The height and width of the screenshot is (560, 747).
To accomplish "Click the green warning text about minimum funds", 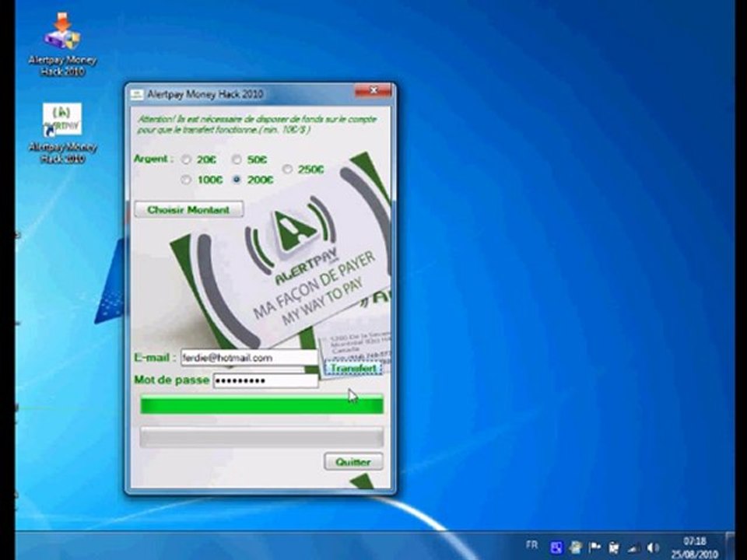I will tap(257, 124).
